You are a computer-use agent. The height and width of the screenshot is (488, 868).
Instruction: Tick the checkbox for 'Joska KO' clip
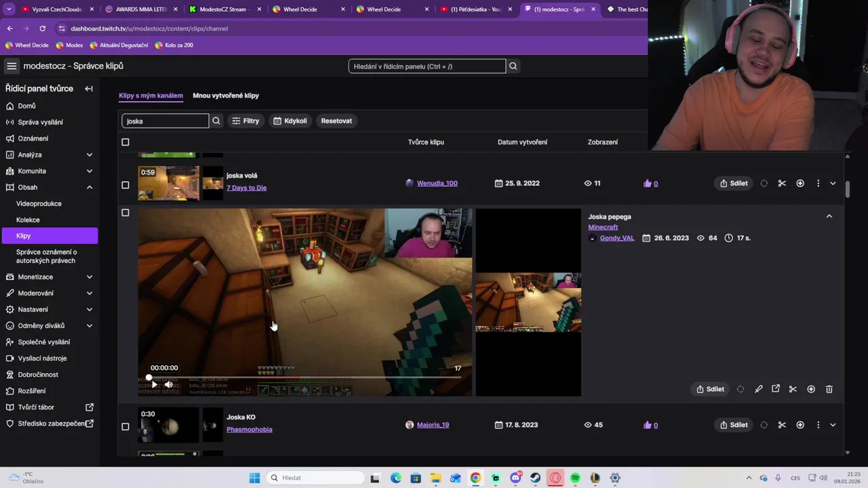125,426
